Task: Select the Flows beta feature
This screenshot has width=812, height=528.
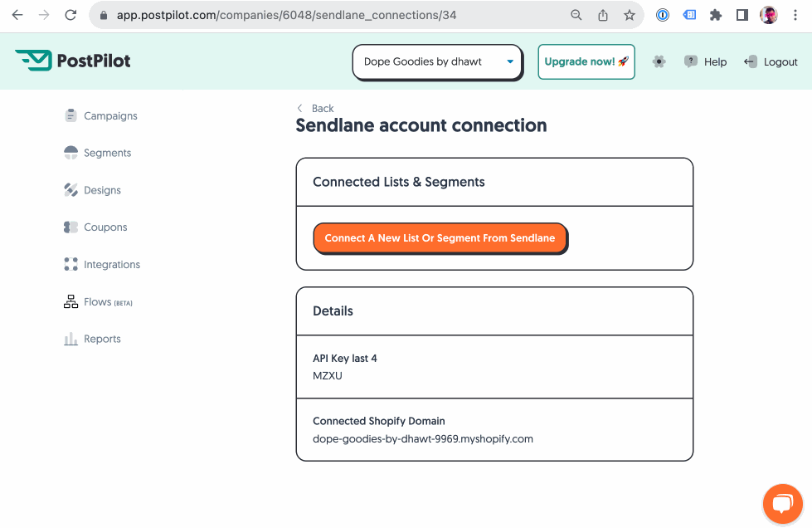Action: (x=98, y=301)
